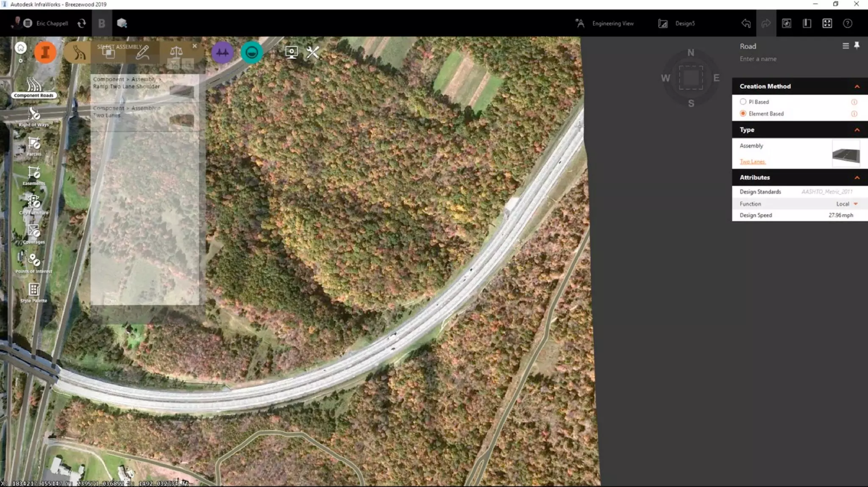
Task: Open the teal drainage design tools
Action: (x=252, y=53)
